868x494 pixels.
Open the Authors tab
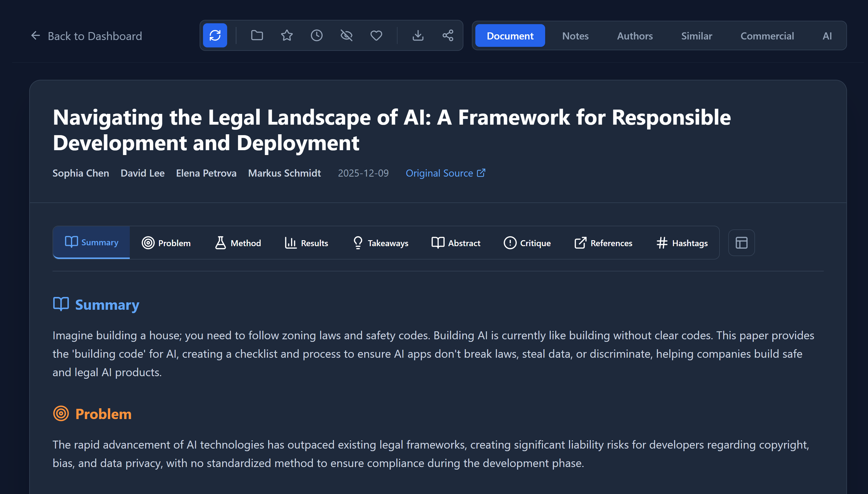point(634,35)
